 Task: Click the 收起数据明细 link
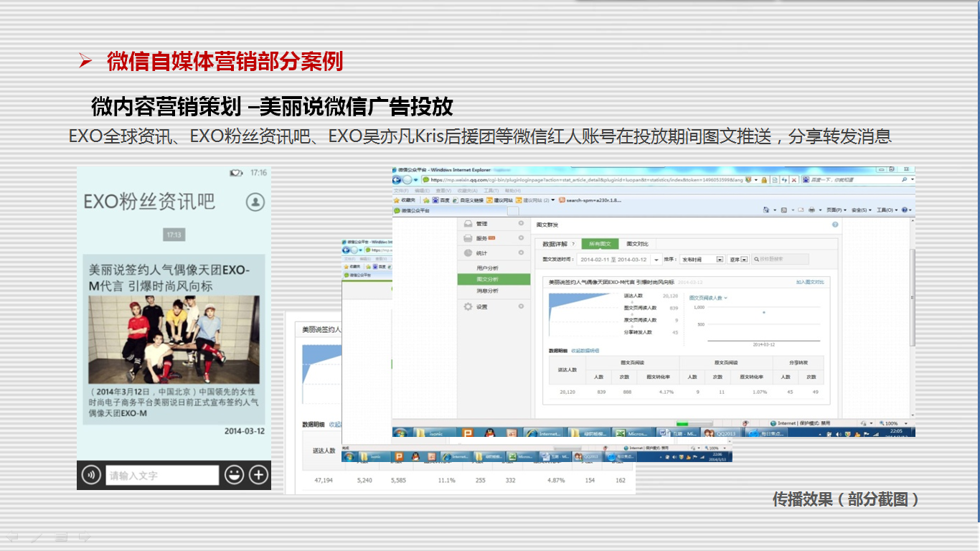(585, 350)
